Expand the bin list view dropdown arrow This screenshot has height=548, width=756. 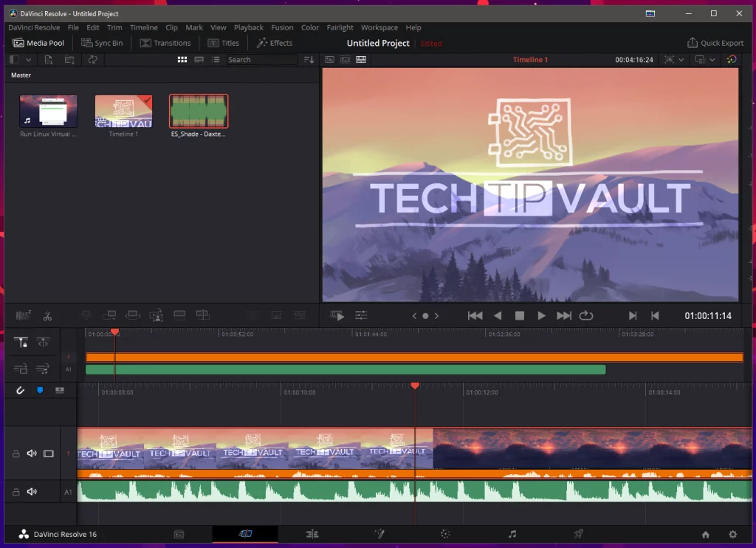[29, 59]
